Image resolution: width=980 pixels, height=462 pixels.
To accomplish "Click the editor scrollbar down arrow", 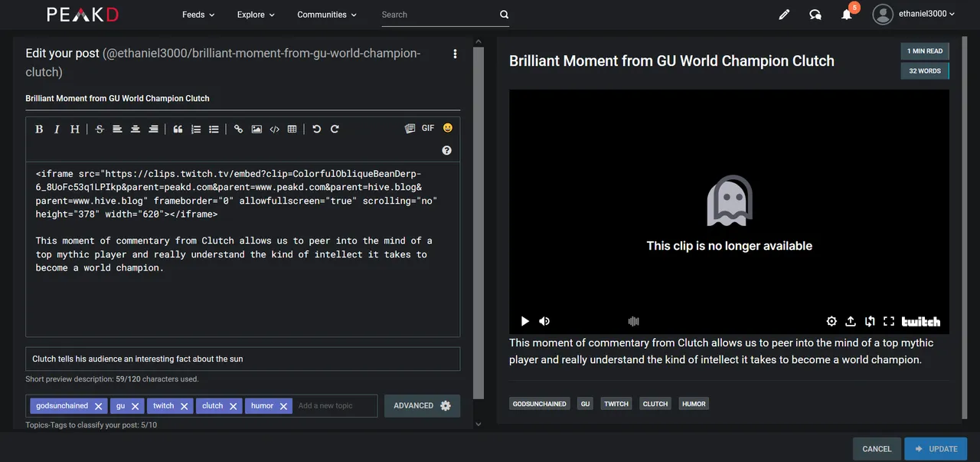I will pos(479,424).
